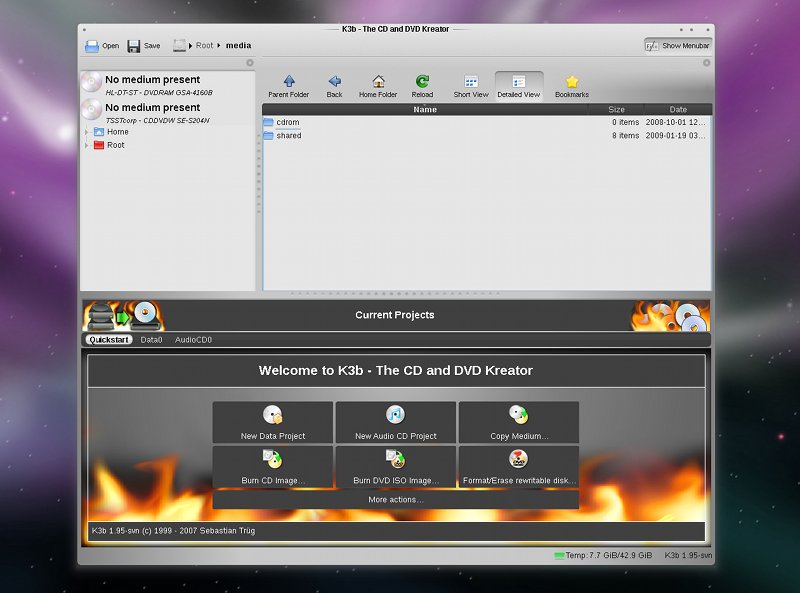Open the breadcrumb arrow before Root
This screenshot has height=593, width=800.
click(x=190, y=46)
